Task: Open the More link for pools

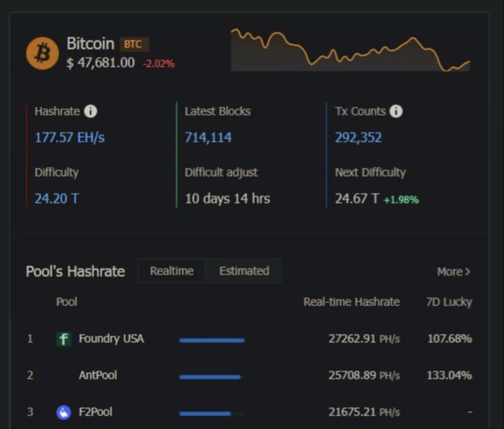Action: point(454,272)
